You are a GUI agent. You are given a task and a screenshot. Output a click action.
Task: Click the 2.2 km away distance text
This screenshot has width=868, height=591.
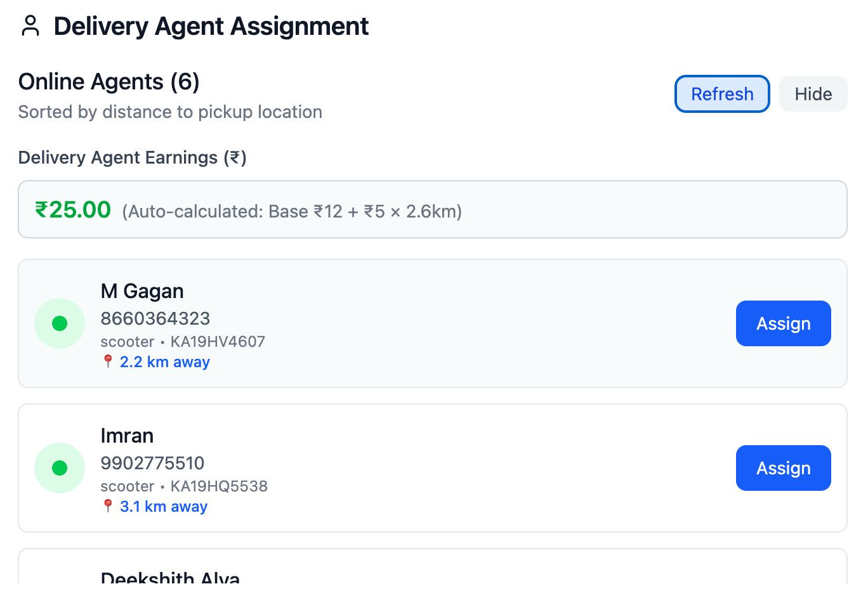pos(165,362)
